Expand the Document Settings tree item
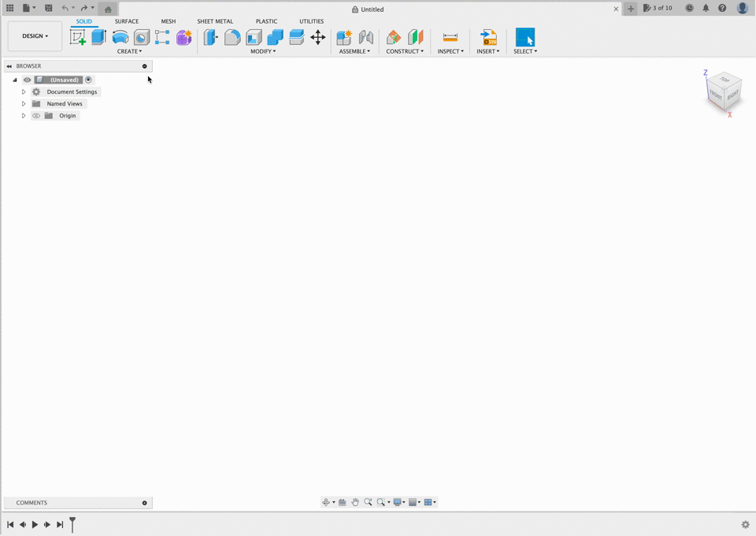Viewport: 756px width, 536px height. click(x=23, y=91)
